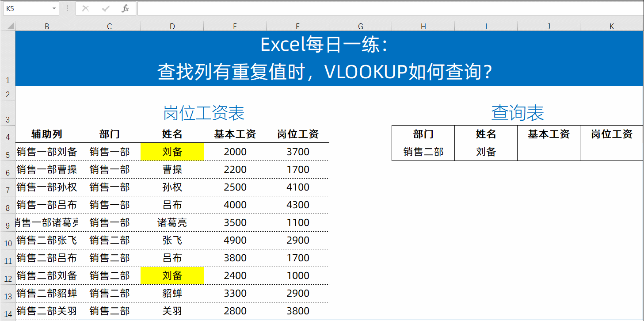
Task: Click inside the formula bar input
Action: (x=390, y=8)
